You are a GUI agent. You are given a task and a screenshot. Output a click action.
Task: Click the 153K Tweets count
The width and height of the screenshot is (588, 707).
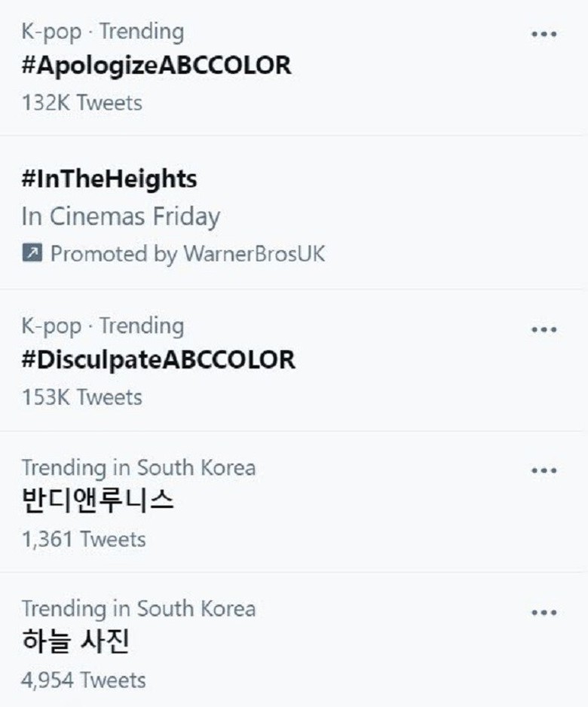point(82,396)
